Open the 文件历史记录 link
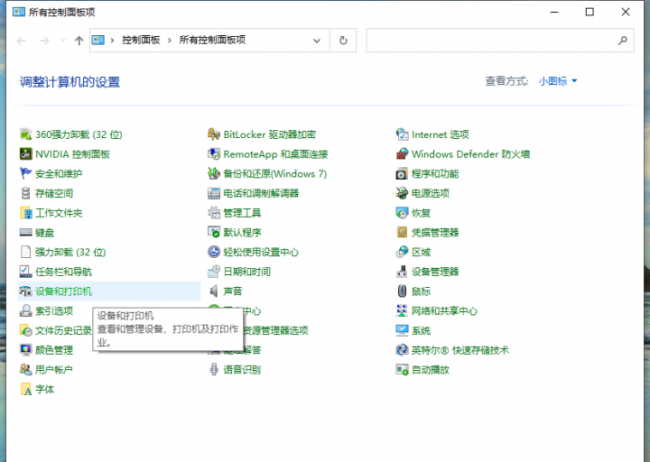This screenshot has height=462, width=650. tap(63, 330)
